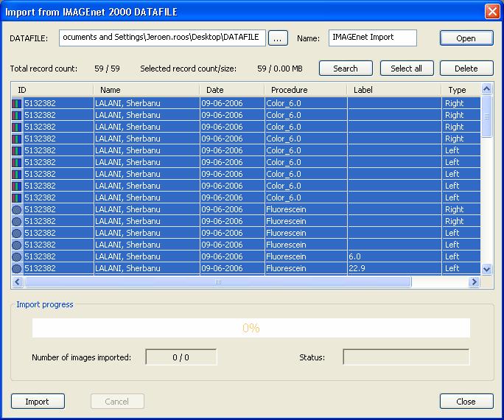Click the round icon of the Fluorescein row labeled 6.0
504x420 pixels.
(x=17, y=256)
